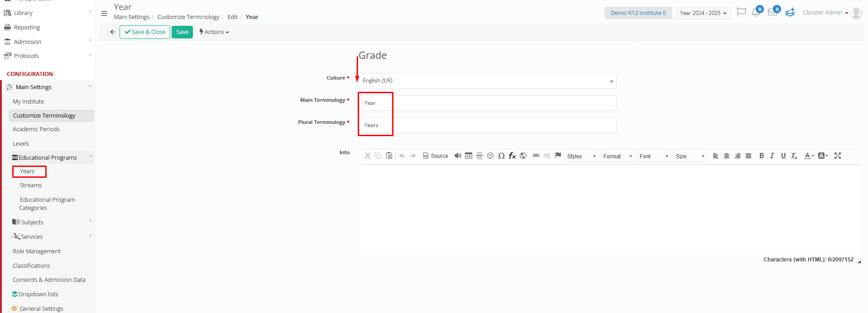The width and height of the screenshot is (868, 313).
Task: Go to Customize Terminology breadcrumb
Action: pyautogui.click(x=188, y=17)
